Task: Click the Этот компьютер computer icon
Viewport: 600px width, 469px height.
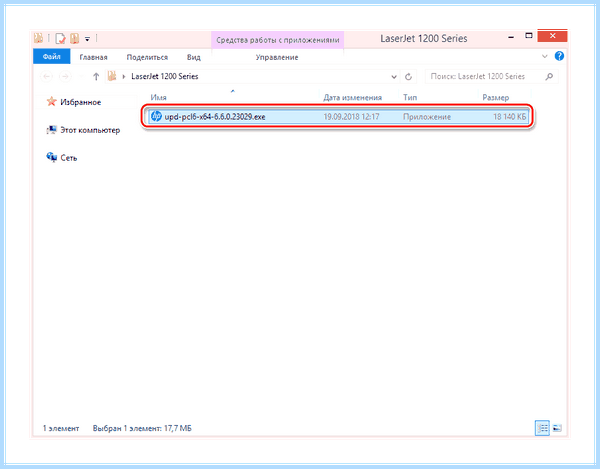Action: click(x=51, y=130)
